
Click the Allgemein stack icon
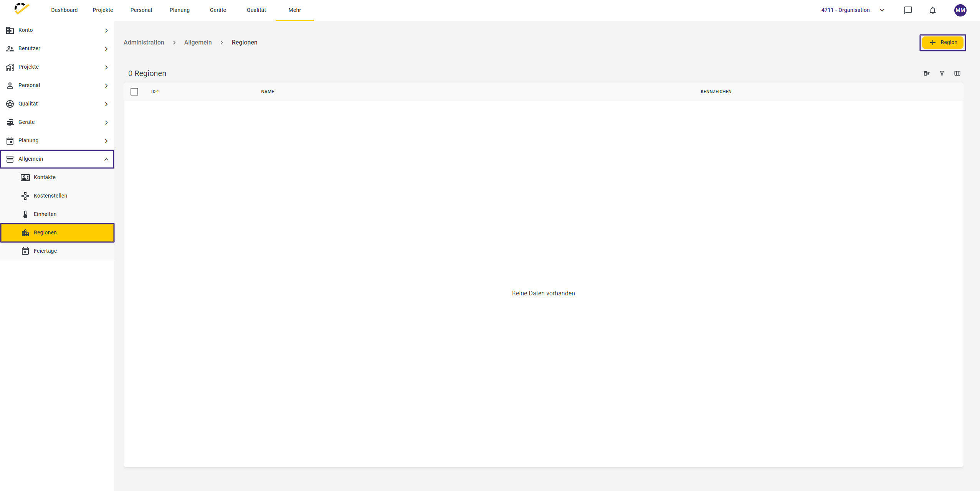pyautogui.click(x=10, y=159)
